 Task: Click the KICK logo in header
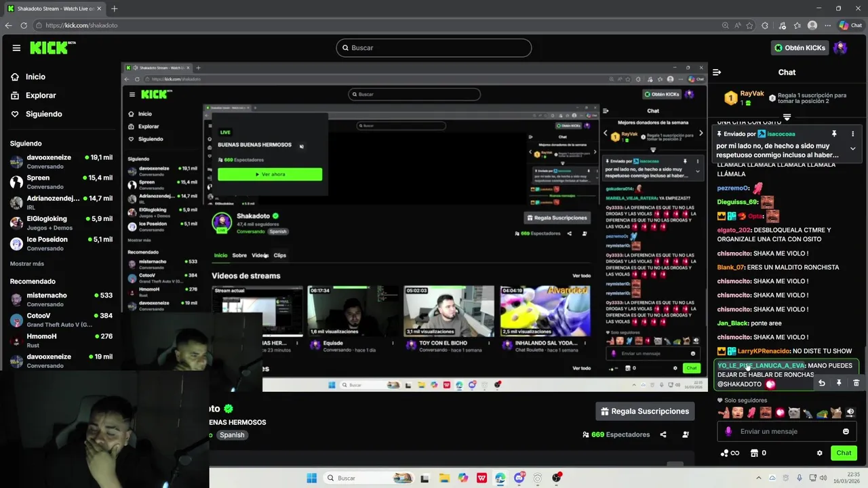[53, 47]
